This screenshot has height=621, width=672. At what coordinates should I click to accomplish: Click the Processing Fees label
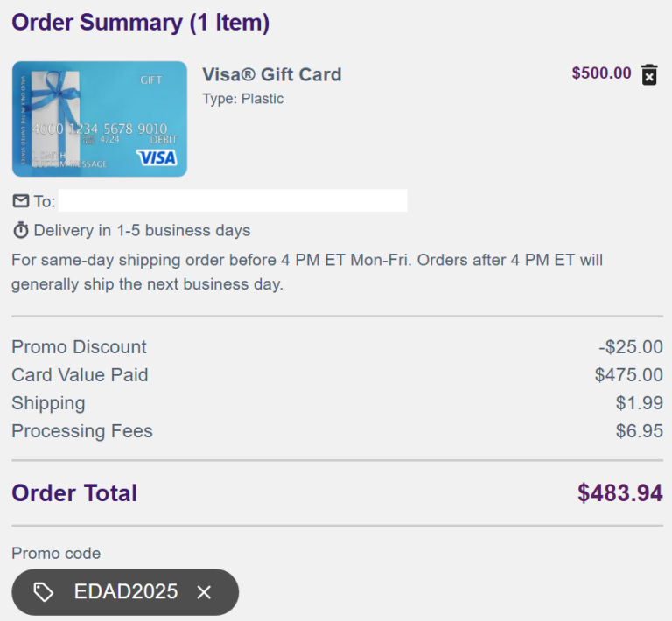(81, 431)
